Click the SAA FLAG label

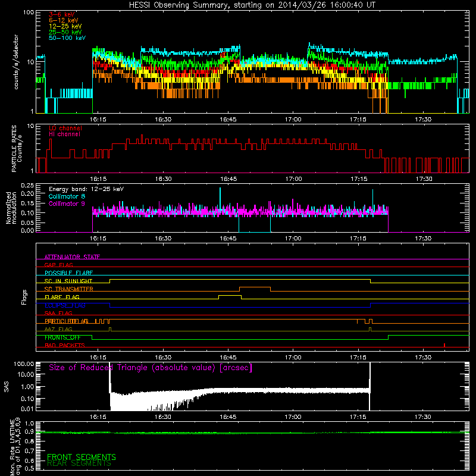point(58,313)
